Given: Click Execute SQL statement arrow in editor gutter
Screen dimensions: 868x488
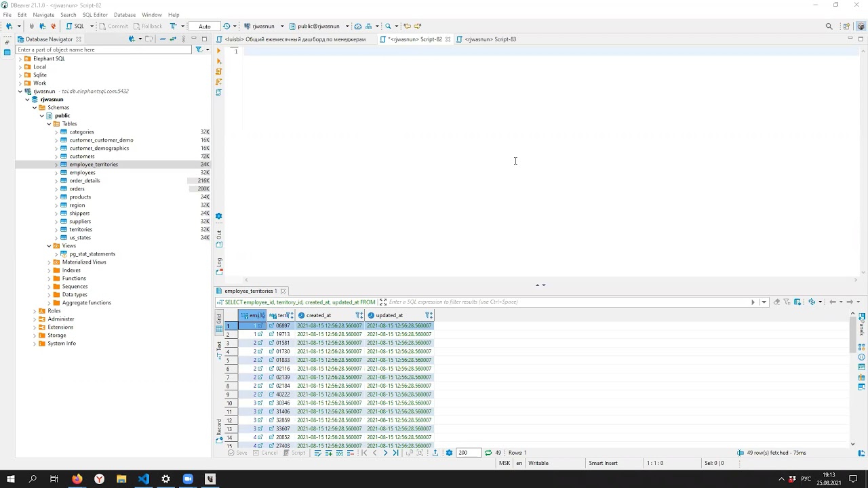Looking at the screenshot, I should click(x=219, y=51).
